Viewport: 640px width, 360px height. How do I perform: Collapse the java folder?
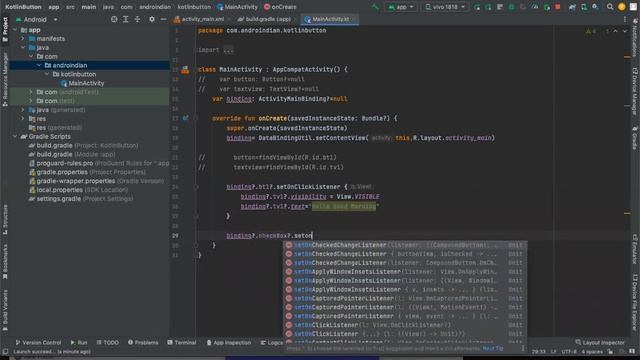coord(23,48)
